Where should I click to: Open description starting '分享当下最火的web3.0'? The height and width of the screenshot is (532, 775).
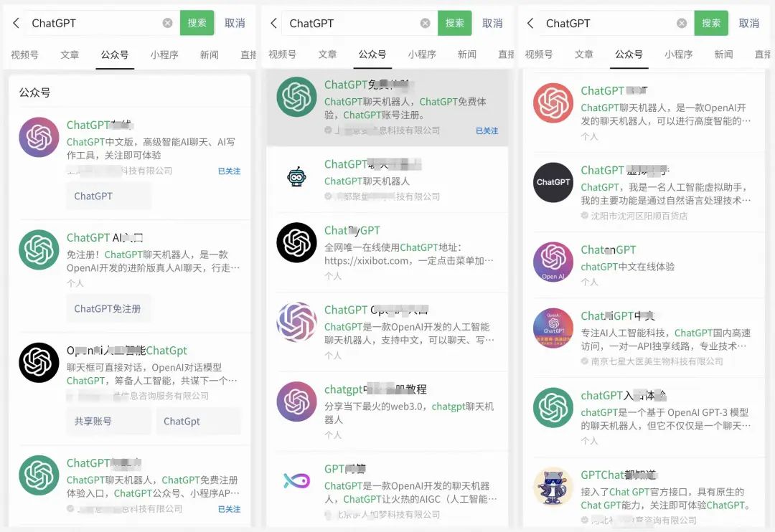click(x=409, y=413)
